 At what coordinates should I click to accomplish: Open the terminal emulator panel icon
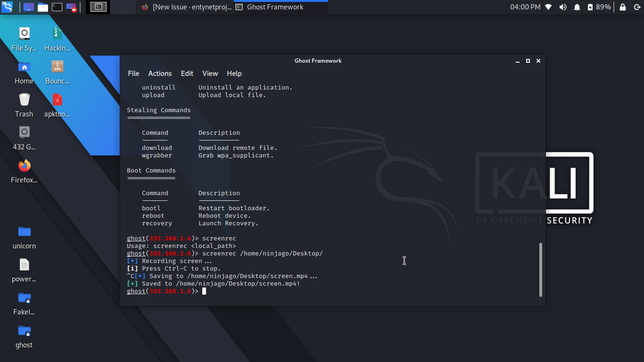point(57,7)
